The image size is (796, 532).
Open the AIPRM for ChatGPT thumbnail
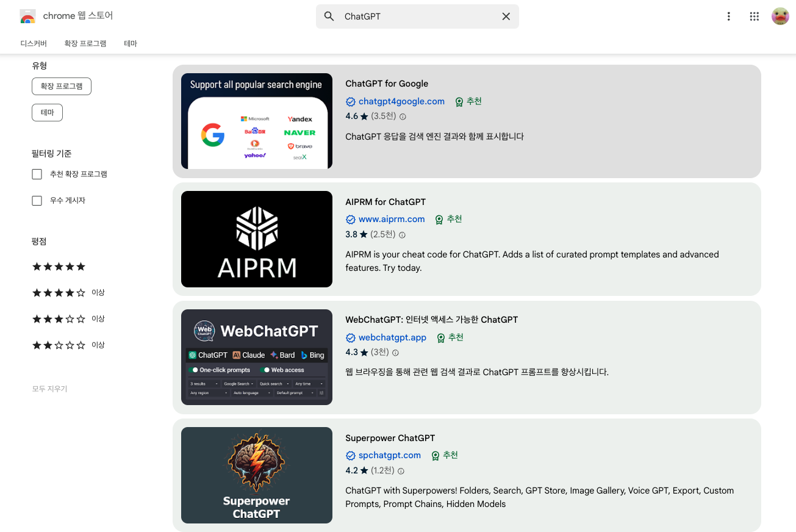[x=257, y=239]
